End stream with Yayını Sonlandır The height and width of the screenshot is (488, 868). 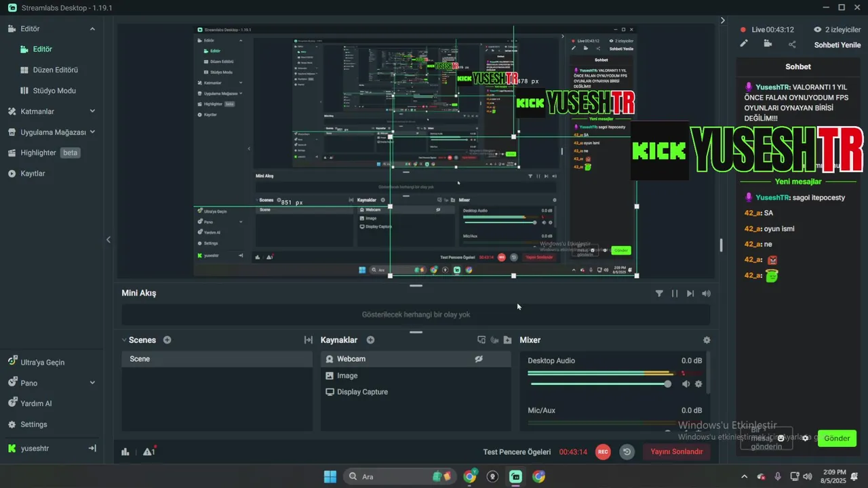tap(677, 452)
